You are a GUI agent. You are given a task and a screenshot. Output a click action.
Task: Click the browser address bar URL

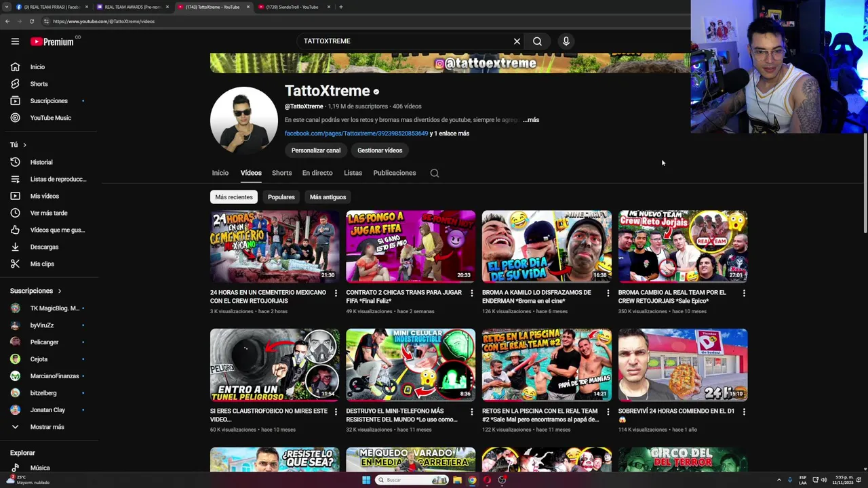[104, 21]
